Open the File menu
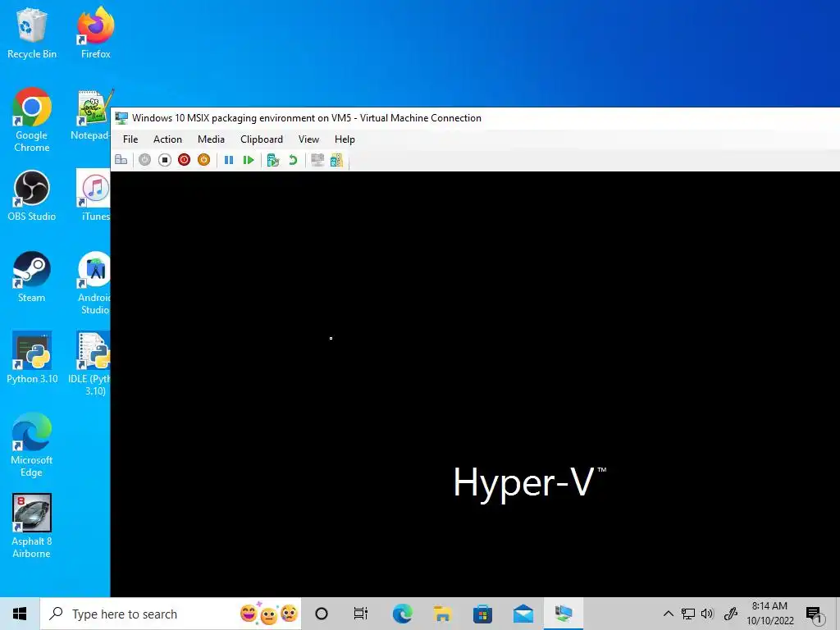The width and height of the screenshot is (840, 630). click(130, 139)
